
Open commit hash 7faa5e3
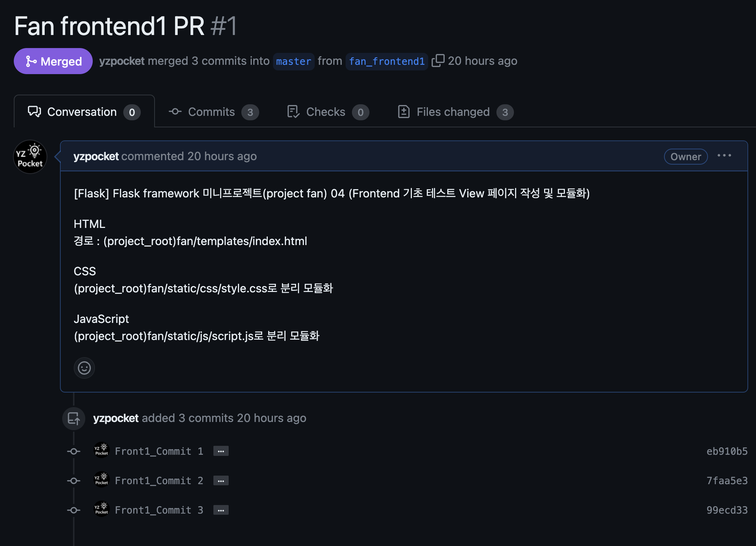pyautogui.click(x=727, y=480)
